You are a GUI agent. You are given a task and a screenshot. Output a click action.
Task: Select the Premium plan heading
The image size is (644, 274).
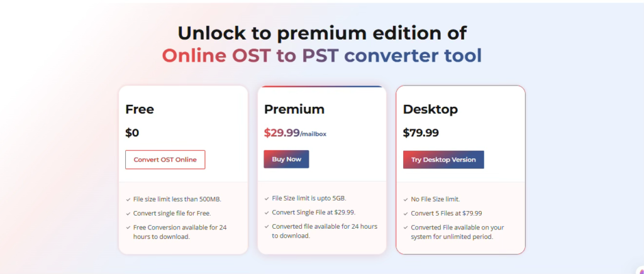294,109
